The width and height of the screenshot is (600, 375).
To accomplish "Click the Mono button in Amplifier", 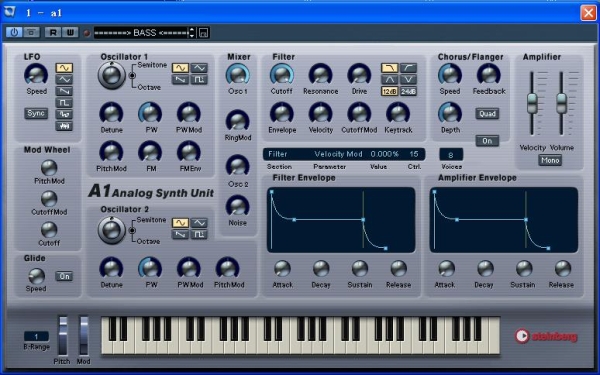I will 550,160.
